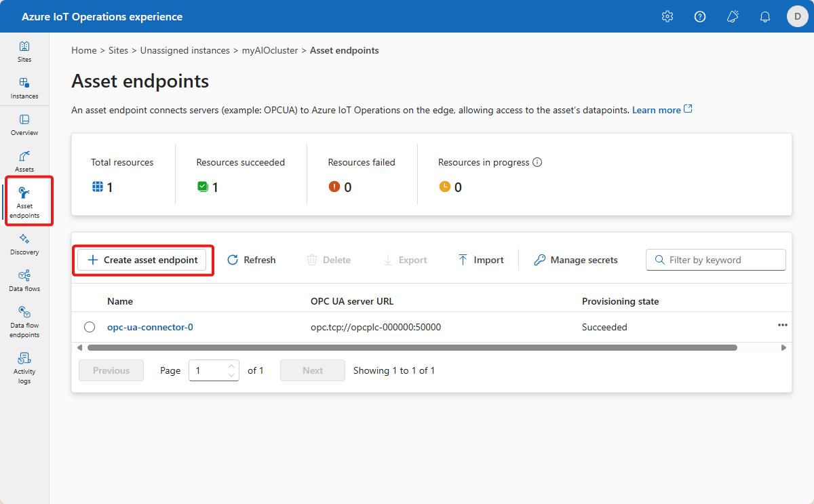Select Asset endpoints in the sidebar
This screenshot has width=814, height=504.
(24, 202)
